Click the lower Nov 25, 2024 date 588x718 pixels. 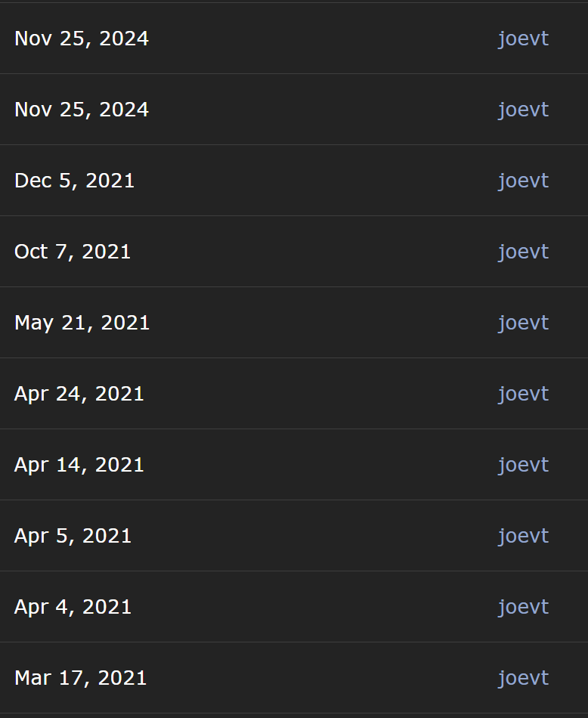82,110
